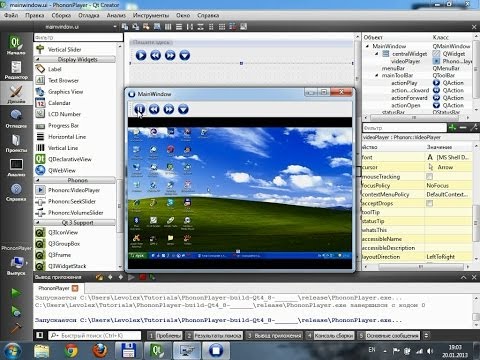Show Консоль сборки output pane
Viewport: 480px width, 360px height.
[x=330, y=335]
